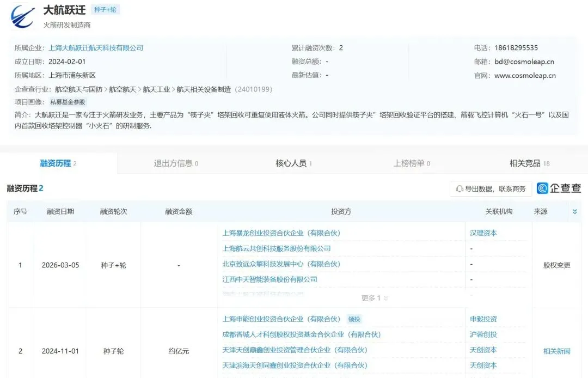Open 上海大航跃迁航天科技有限公司 company link

pos(96,47)
